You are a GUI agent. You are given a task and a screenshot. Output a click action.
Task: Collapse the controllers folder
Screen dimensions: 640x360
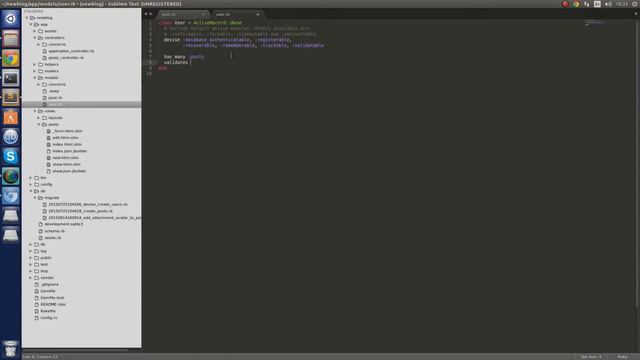[35, 38]
